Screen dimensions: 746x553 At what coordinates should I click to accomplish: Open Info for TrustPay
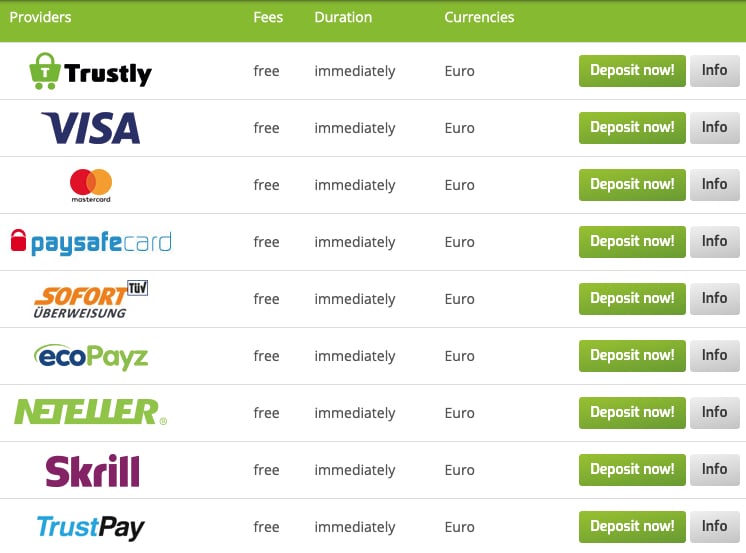point(715,527)
